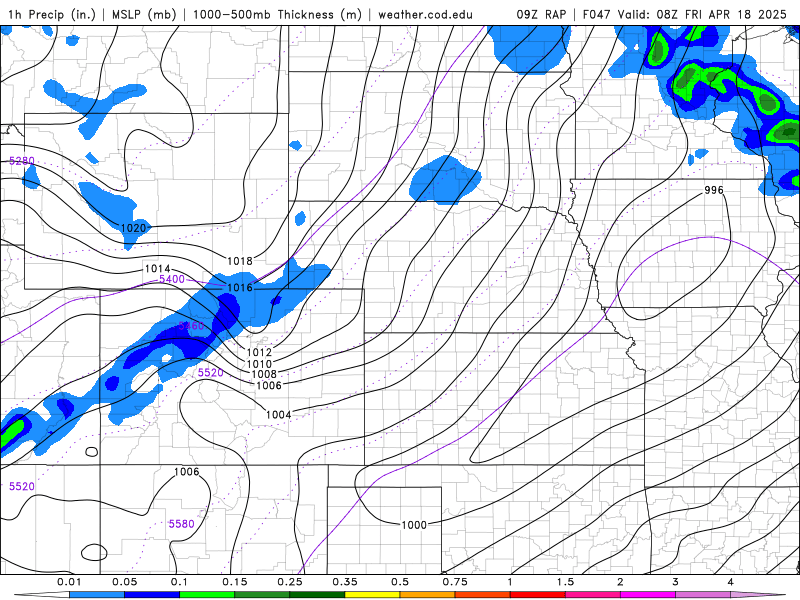
Task: Click the 1000 isobar label
Action: pos(414,525)
